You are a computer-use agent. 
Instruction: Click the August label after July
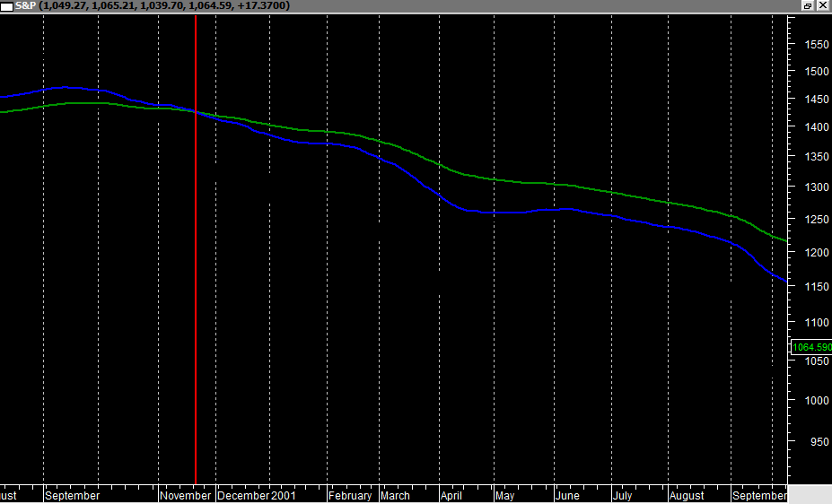tap(687, 496)
